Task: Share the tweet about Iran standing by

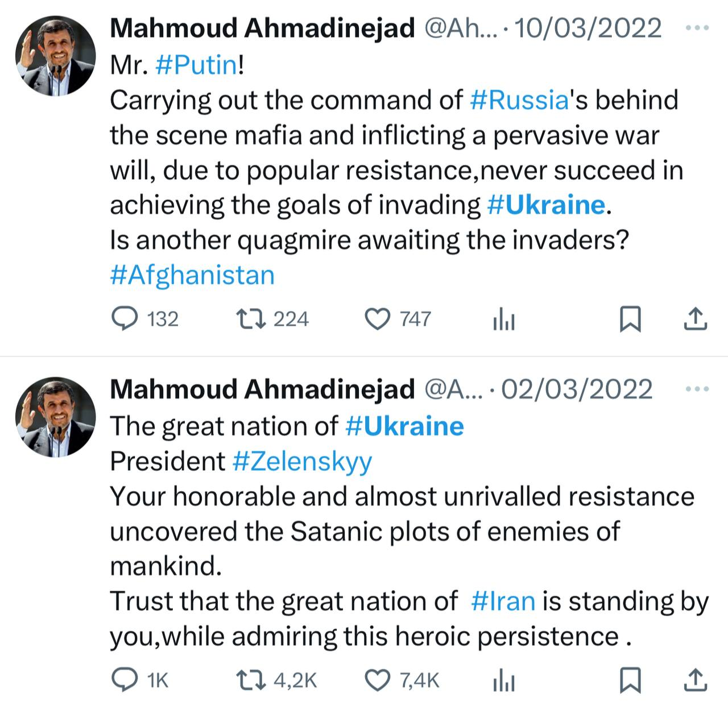Action: [x=694, y=680]
